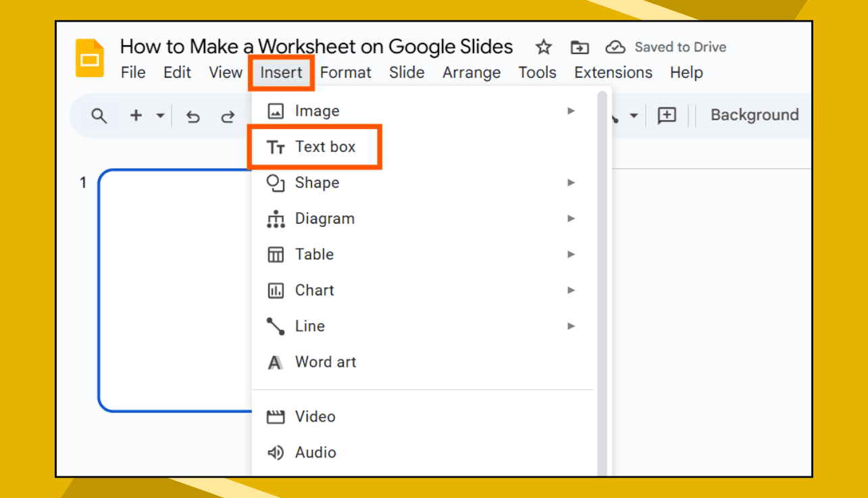Click the Background button
The image size is (868, 498).
click(x=754, y=115)
